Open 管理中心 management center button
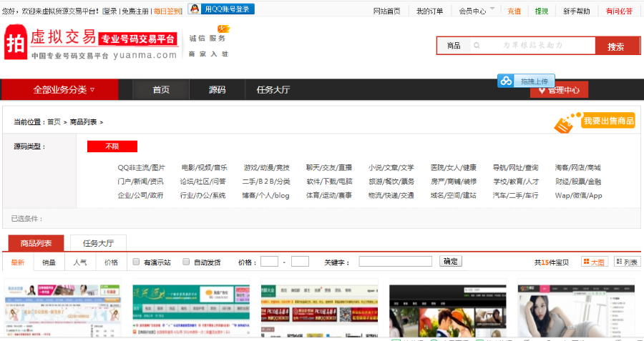 (x=560, y=90)
